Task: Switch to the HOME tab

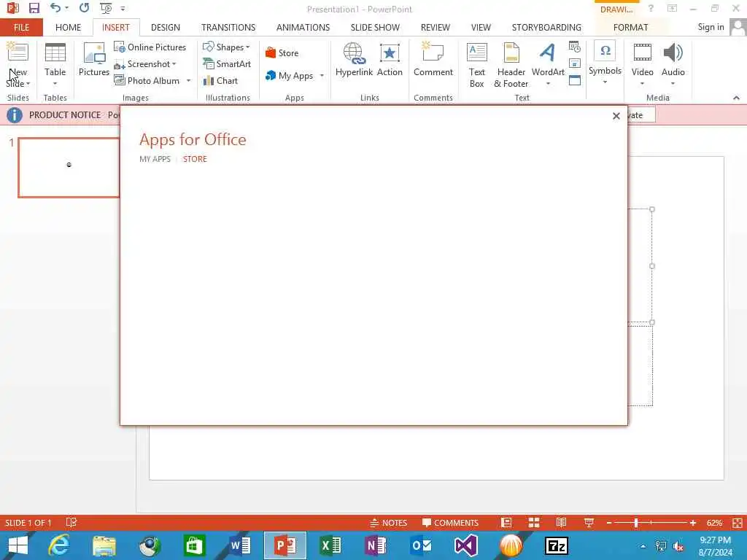Action: [x=68, y=27]
